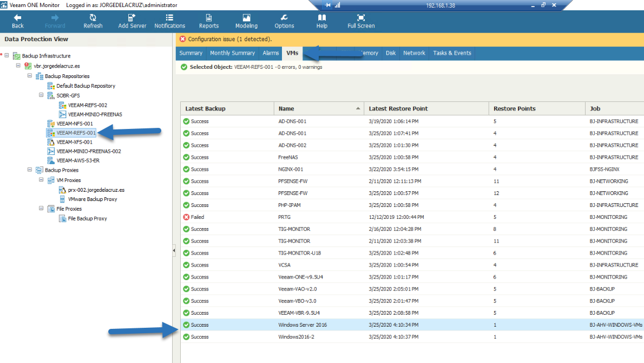Click the green Selected Object status icon
644x363 pixels.
184,67
